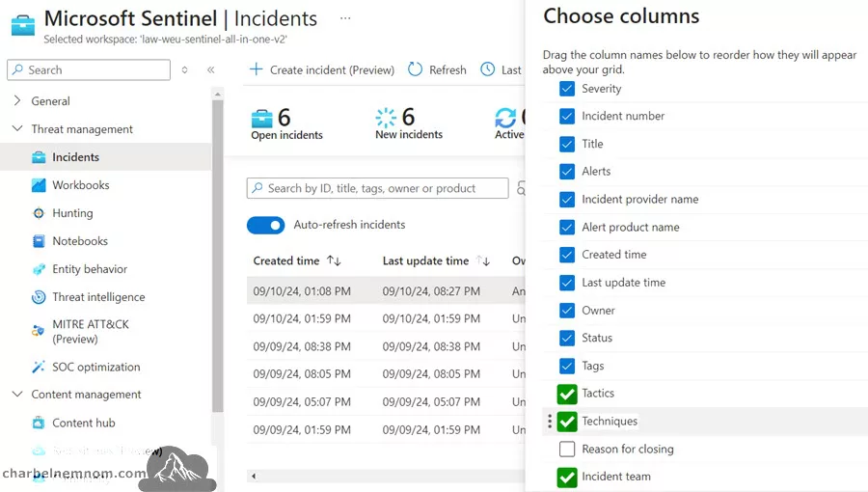Select Content hub in the sidebar
868x492 pixels.
point(106,423)
